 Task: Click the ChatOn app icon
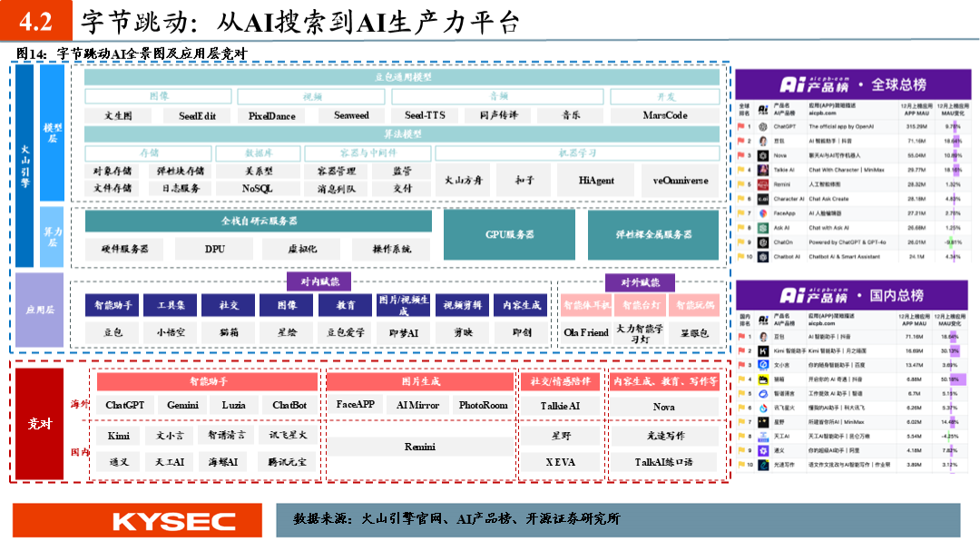pyautogui.click(x=763, y=242)
